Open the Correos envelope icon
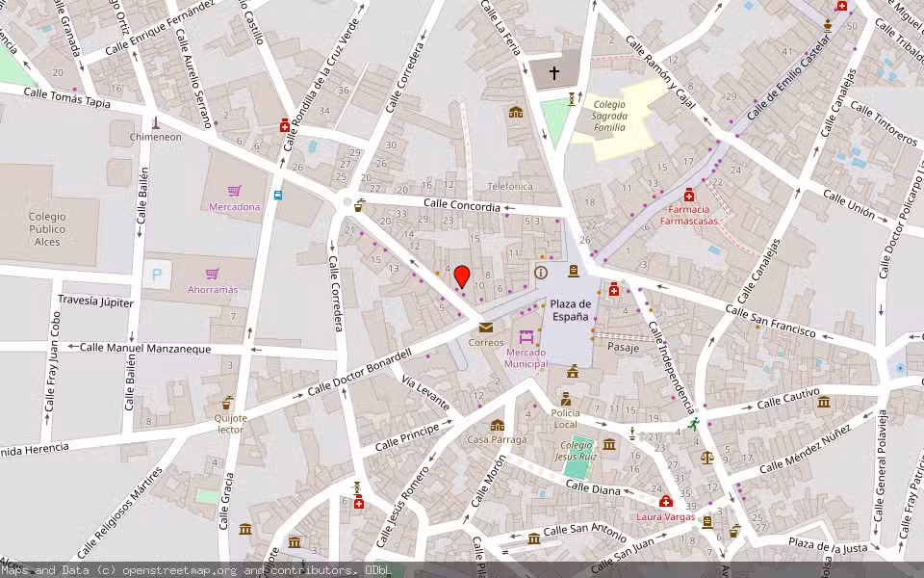The width and height of the screenshot is (924, 578). 485,328
